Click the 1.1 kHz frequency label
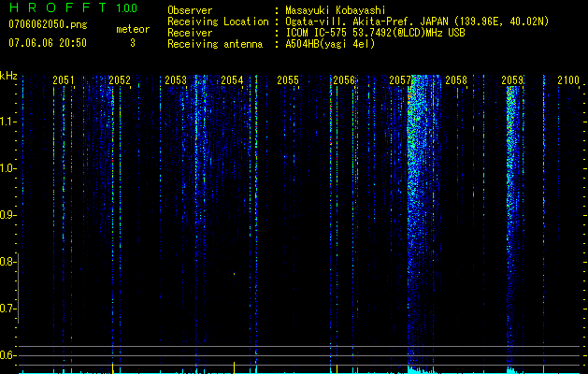Viewport: 588px width, 374px height. [7, 122]
